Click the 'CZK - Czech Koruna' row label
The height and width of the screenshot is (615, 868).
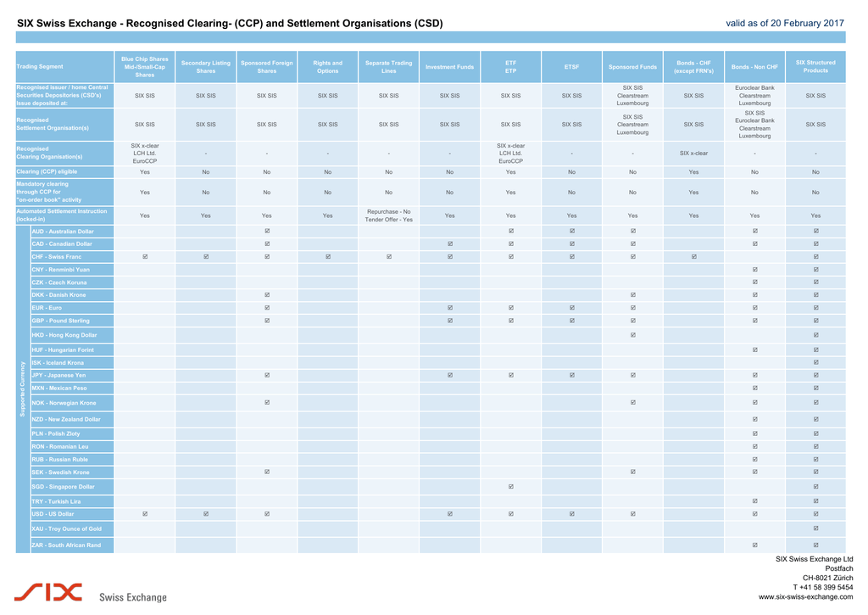(73, 282)
